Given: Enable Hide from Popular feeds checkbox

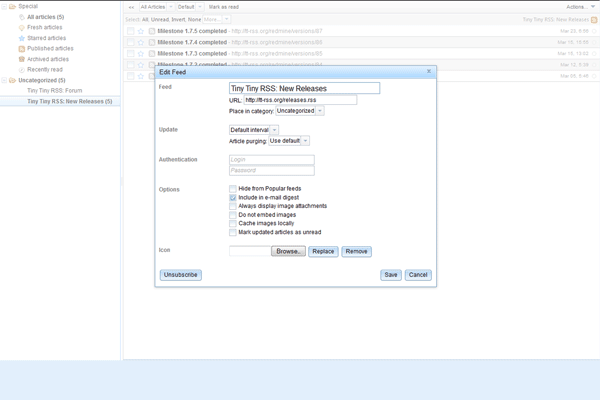Looking at the screenshot, I should 233,189.
